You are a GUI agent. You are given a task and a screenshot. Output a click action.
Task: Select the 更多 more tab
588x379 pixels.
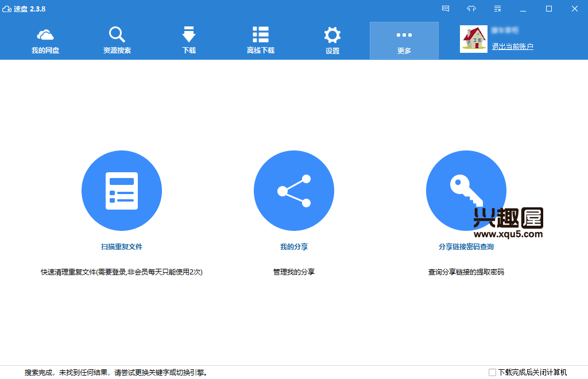click(404, 40)
